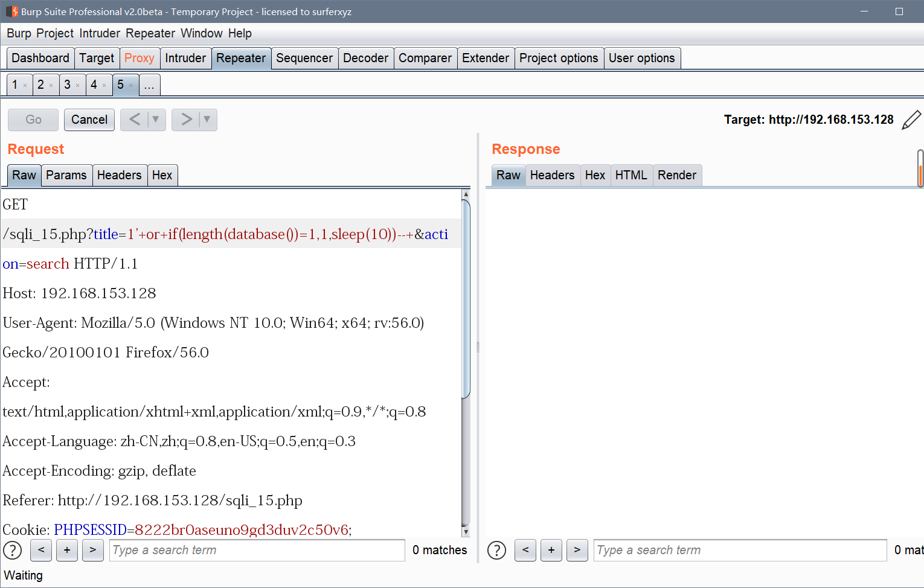The height and width of the screenshot is (588, 924).
Task: Close Repeater tab 4
Action: (104, 86)
